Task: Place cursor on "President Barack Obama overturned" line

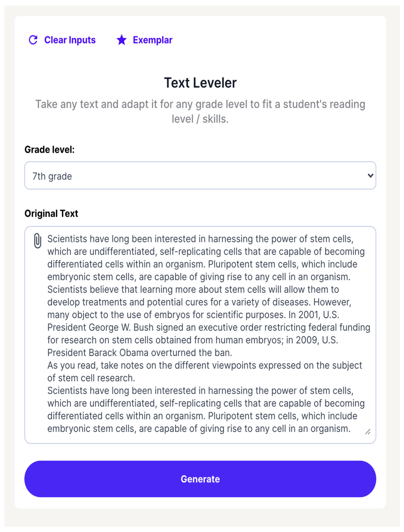Action: coord(139,353)
